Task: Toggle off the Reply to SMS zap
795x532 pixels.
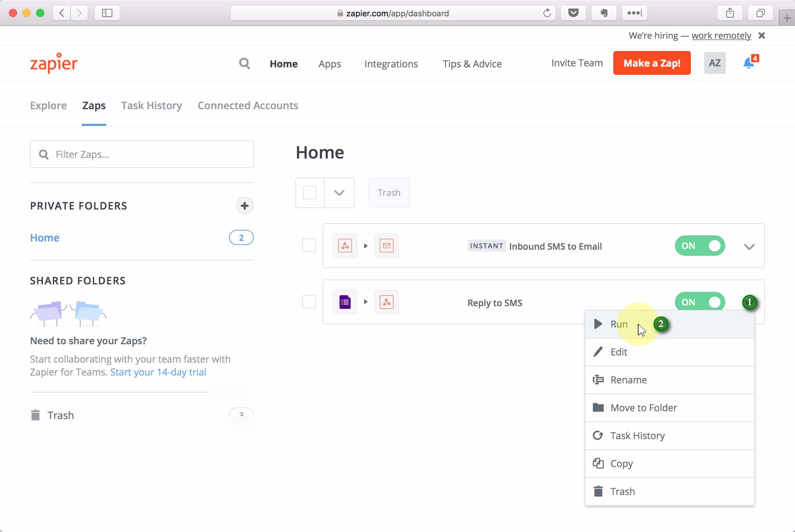Action: click(x=700, y=302)
